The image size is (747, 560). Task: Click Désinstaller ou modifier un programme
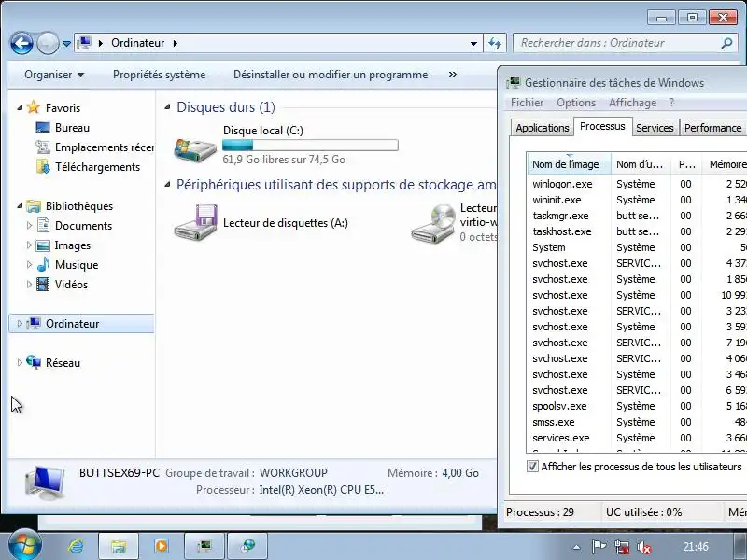pos(331,75)
